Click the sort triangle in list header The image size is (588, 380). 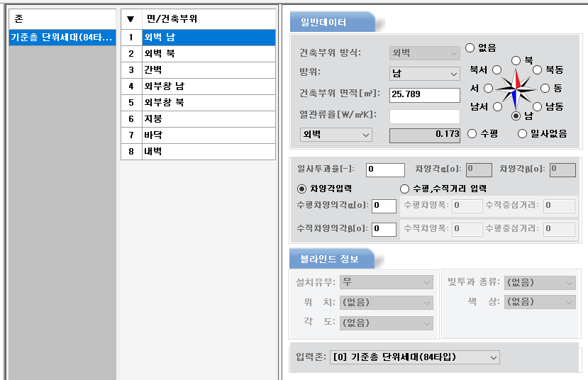[x=131, y=19]
